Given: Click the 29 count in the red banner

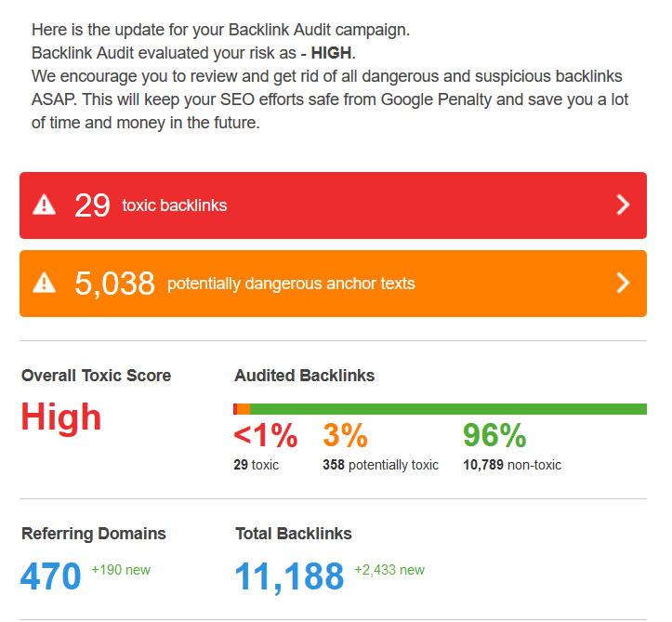Looking at the screenshot, I should [x=92, y=205].
